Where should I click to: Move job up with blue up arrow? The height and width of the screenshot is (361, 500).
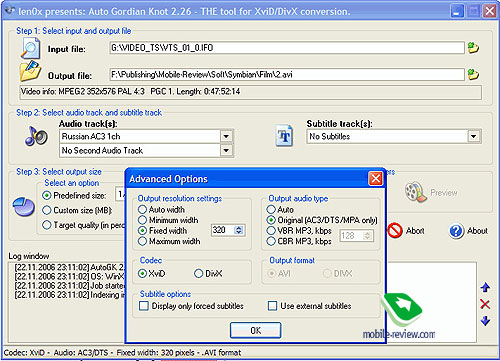[485, 287]
